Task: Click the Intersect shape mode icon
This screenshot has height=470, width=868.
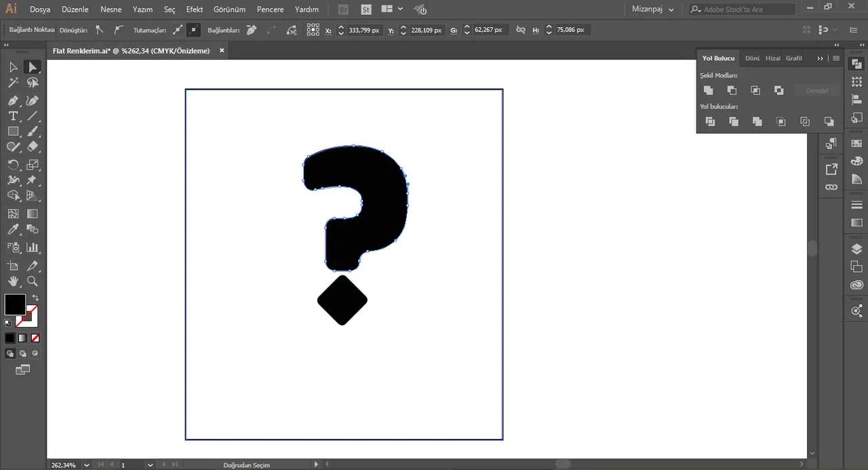Action: pos(755,90)
